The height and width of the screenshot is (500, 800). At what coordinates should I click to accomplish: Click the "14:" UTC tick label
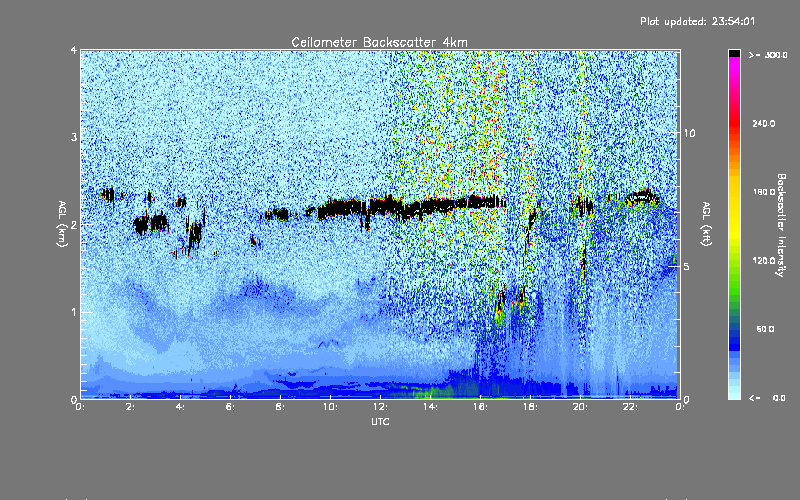tap(430, 407)
